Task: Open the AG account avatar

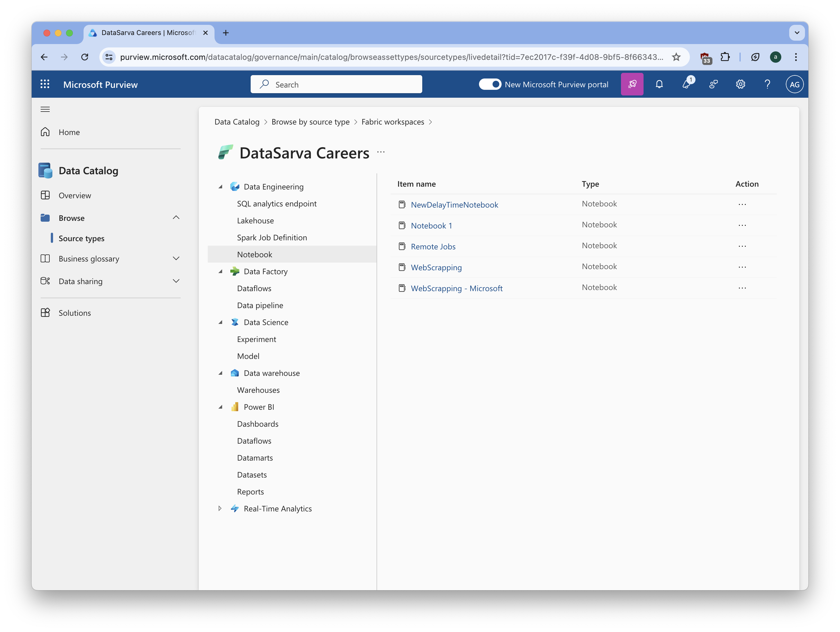Action: pos(795,84)
